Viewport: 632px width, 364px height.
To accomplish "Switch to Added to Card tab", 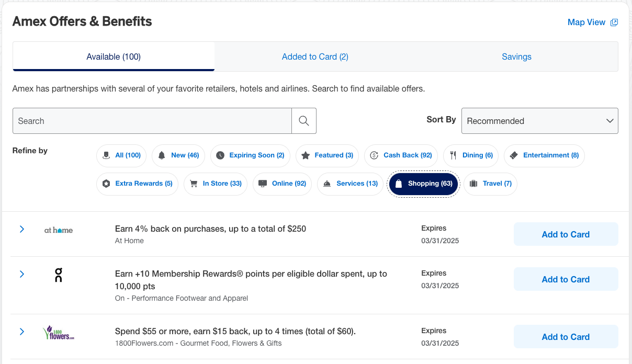I will coord(315,56).
